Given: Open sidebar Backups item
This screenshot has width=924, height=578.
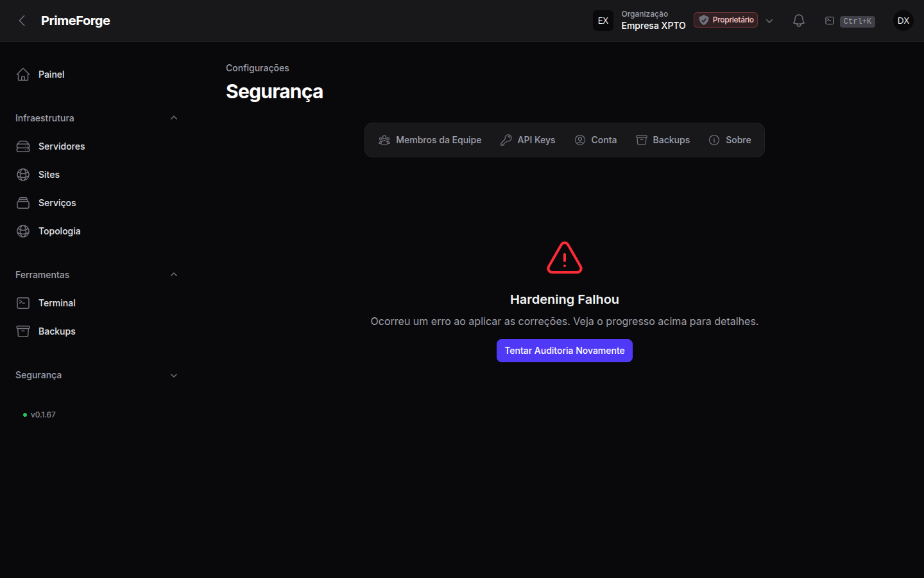Looking at the screenshot, I should (96, 331).
